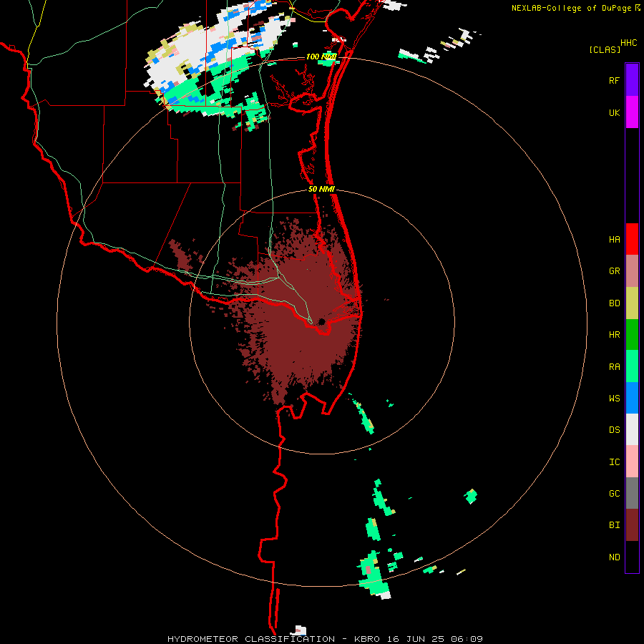
Task: Click the GR legend color swatch
Action: [x=632, y=271]
